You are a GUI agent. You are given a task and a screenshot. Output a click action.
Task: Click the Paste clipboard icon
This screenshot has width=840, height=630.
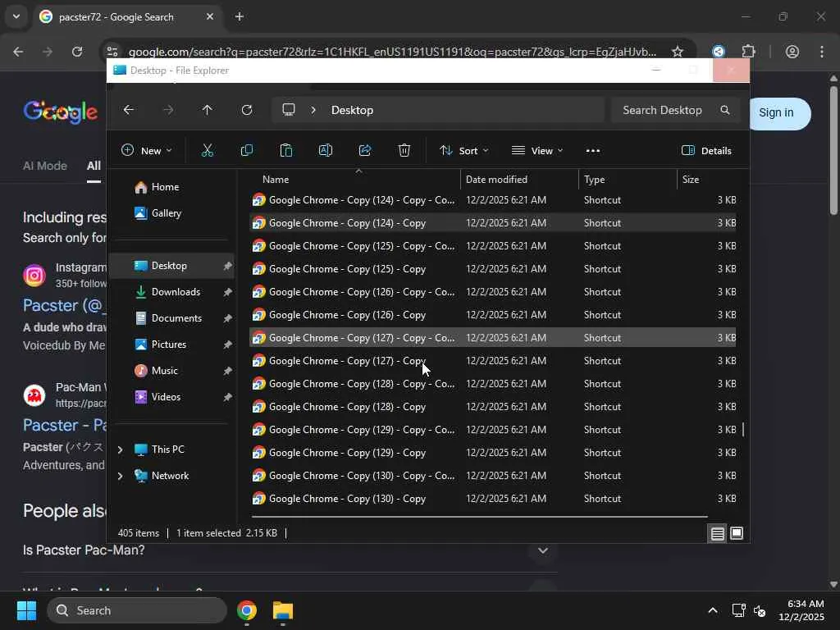(286, 151)
